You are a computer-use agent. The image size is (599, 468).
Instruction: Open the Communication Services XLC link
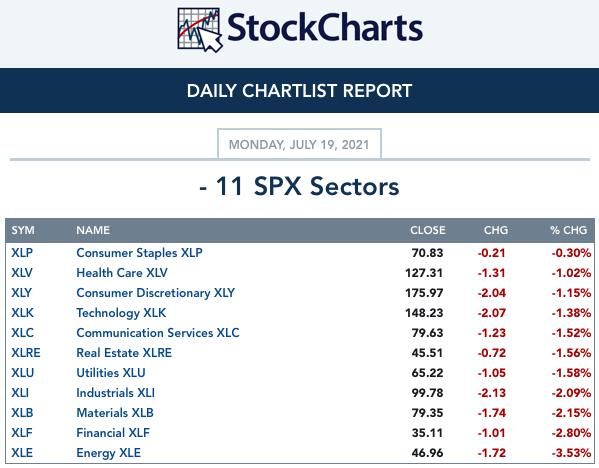158,333
